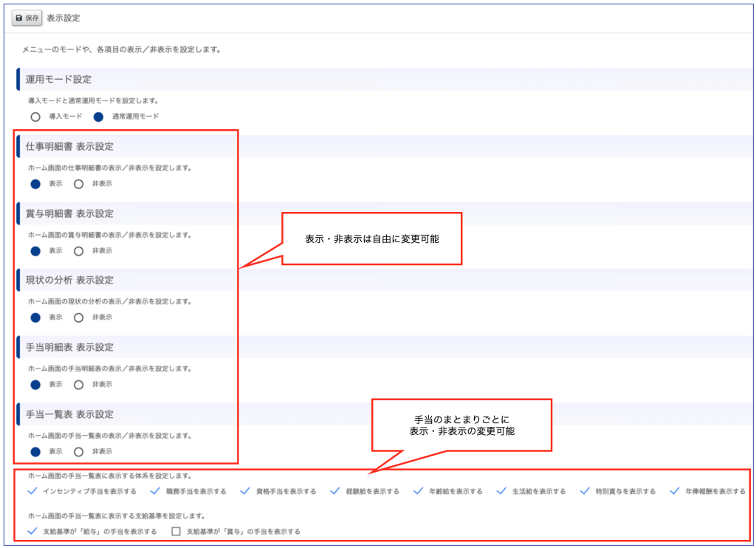Image resolution: width=756 pixels, height=548 pixels.
Task: Select the 導入モード radio button
Action: tap(35, 117)
